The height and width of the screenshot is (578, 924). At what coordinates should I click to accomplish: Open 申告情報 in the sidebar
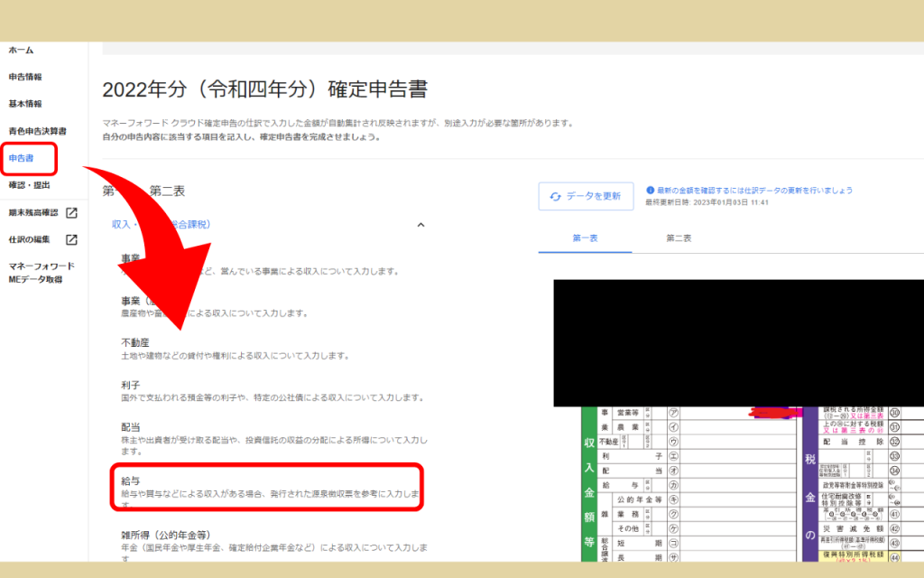click(25, 78)
